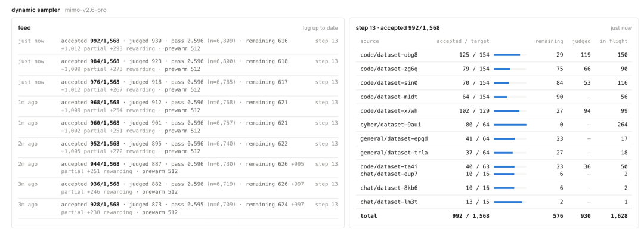Screen dimensions: 644x235
Task: Select feed entry 'accepted 944/1,568'
Action: 178,168
